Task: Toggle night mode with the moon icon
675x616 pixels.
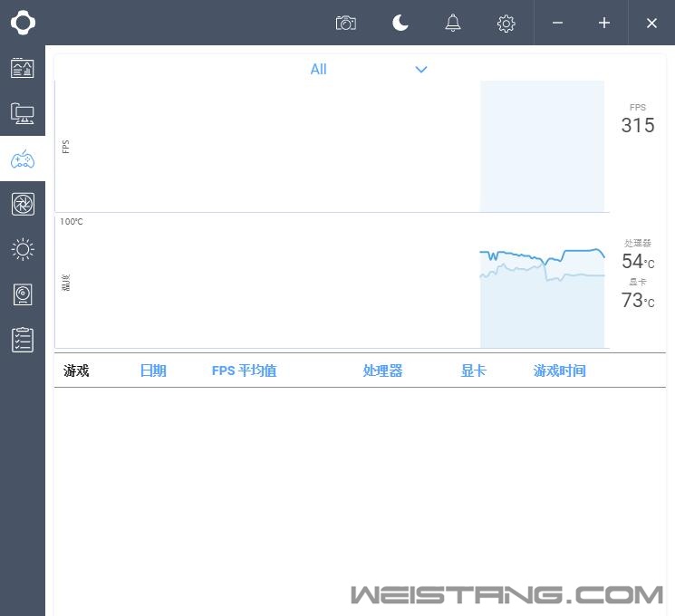Action: pos(400,24)
